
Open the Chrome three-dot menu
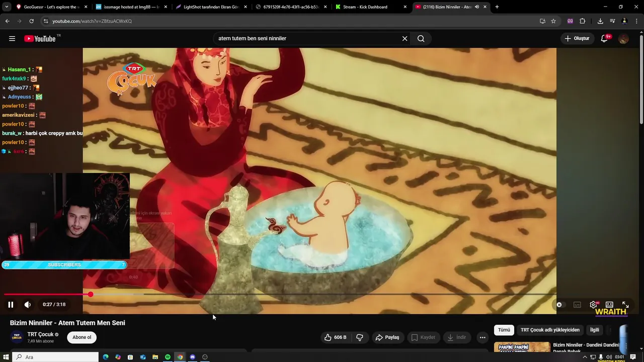pos(637,21)
